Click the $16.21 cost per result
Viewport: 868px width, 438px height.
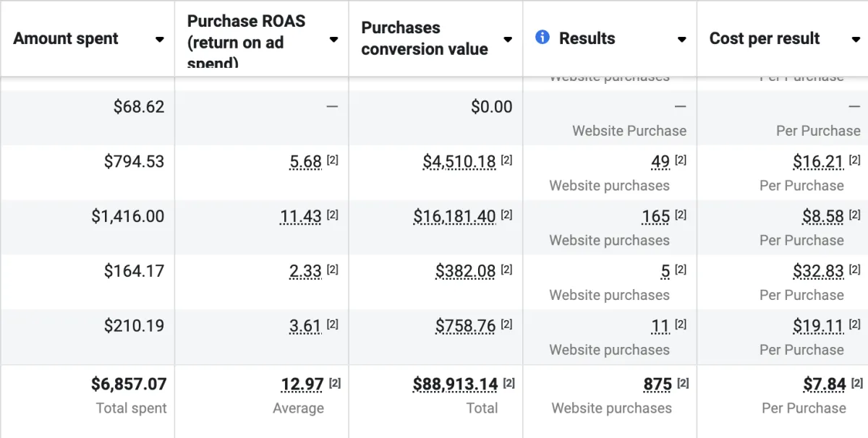(x=818, y=162)
